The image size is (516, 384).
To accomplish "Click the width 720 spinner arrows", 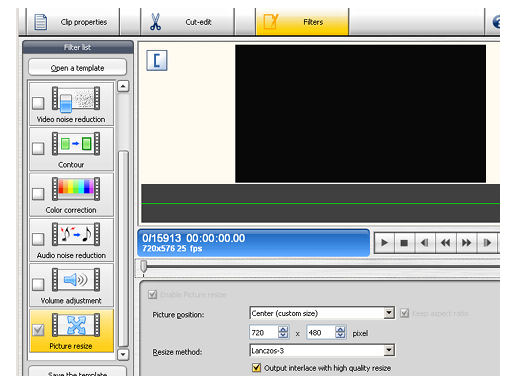I will [x=283, y=332].
